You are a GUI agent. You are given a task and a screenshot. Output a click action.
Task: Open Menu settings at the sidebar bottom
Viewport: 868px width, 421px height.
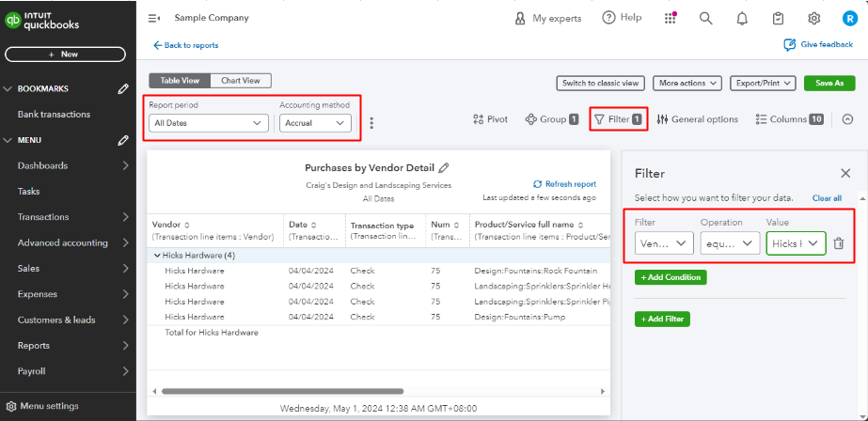coord(42,406)
